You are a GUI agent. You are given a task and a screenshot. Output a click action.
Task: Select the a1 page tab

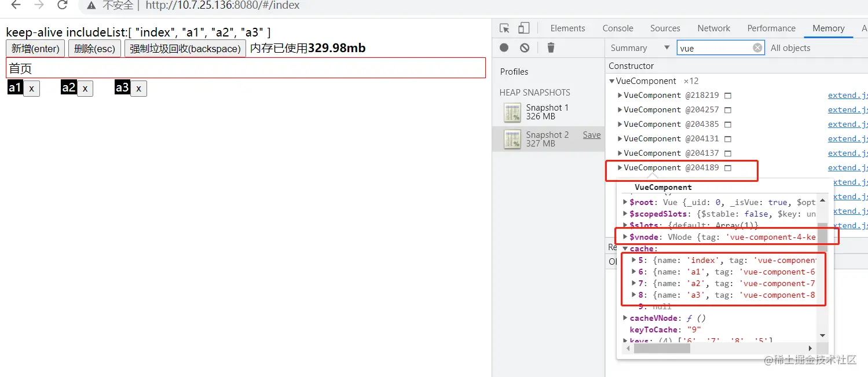pos(15,87)
